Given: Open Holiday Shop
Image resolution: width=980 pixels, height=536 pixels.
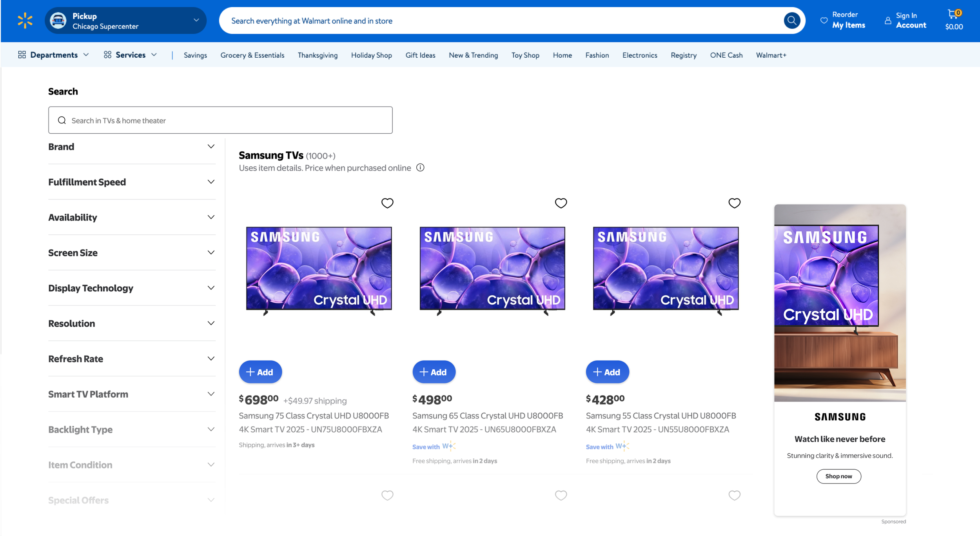Looking at the screenshot, I should (371, 55).
